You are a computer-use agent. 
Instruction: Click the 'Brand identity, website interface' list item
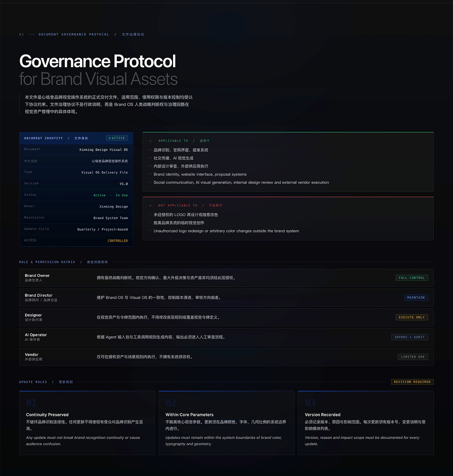coord(200,174)
